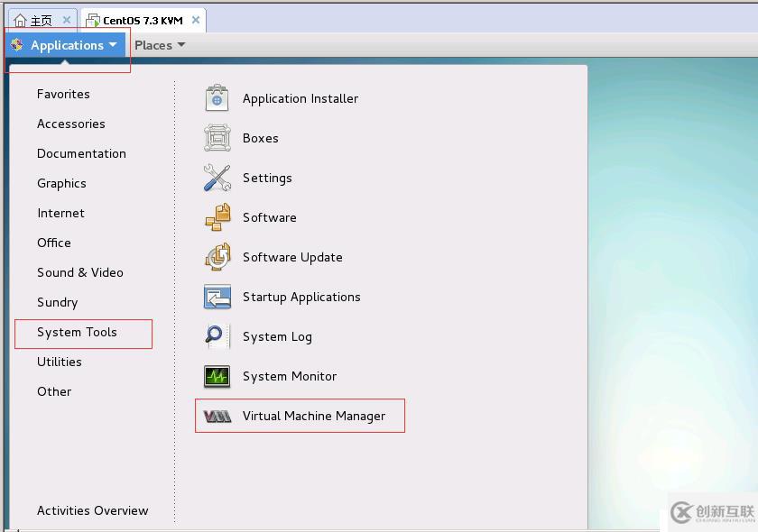Click the System Log label
This screenshot has height=532, width=758.
coord(277,337)
